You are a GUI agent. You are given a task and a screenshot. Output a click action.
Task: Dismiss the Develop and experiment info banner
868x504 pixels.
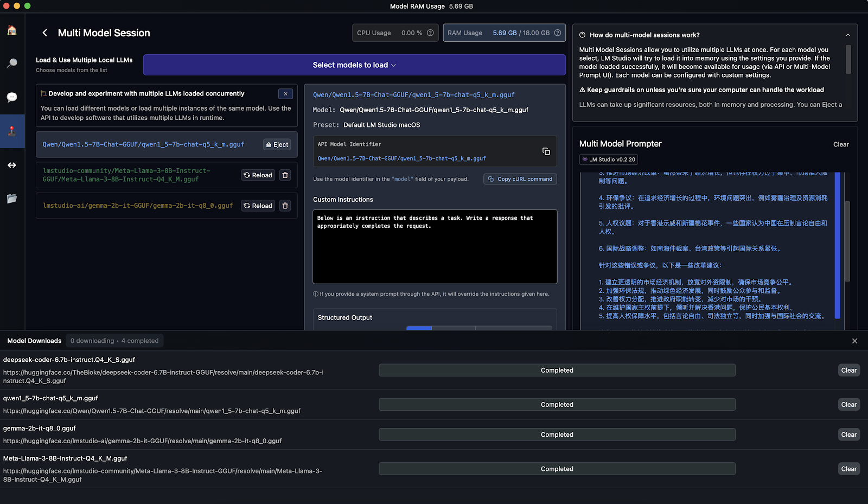point(285,94)
